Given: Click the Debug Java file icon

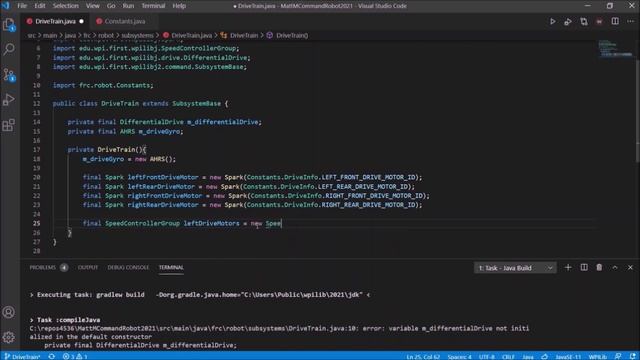Looking at the screenshot, I should tap(568, 21).
